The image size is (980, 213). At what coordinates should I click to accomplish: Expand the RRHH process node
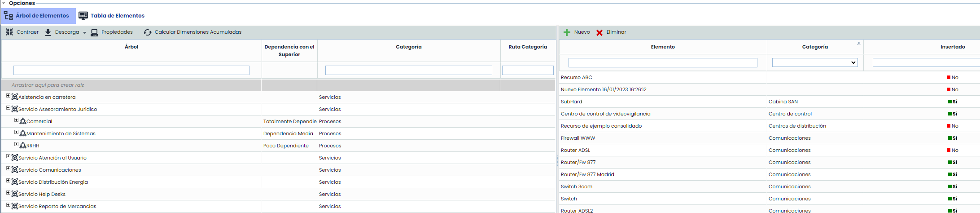tap(16, 144)
